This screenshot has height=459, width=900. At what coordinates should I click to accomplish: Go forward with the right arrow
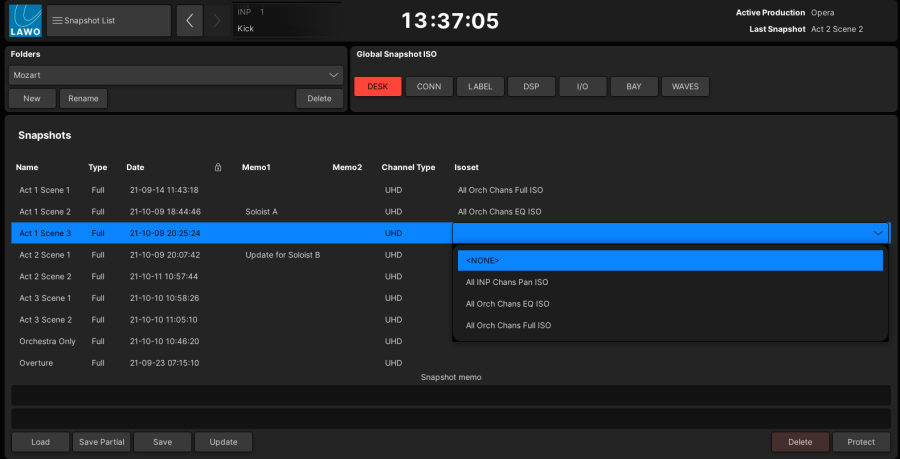[218, 20]
